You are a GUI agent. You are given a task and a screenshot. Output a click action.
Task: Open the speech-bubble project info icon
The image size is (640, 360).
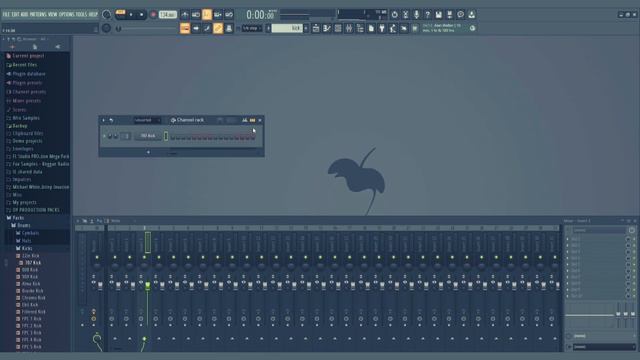pos(460,15)
